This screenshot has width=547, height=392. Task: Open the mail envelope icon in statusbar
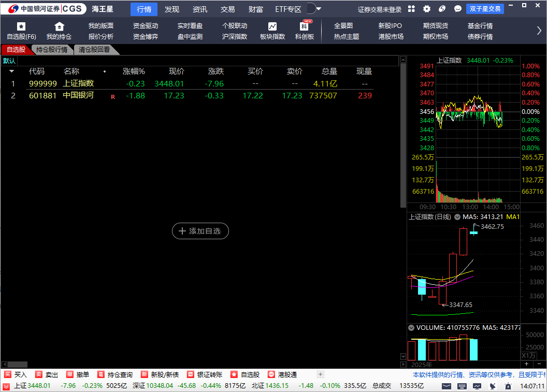point(446,386)
